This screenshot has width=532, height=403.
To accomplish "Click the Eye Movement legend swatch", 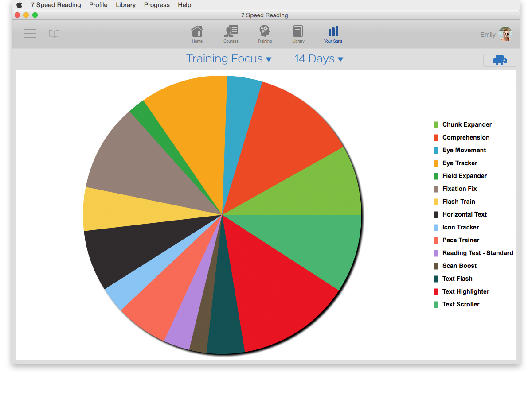I will [436, 151].
